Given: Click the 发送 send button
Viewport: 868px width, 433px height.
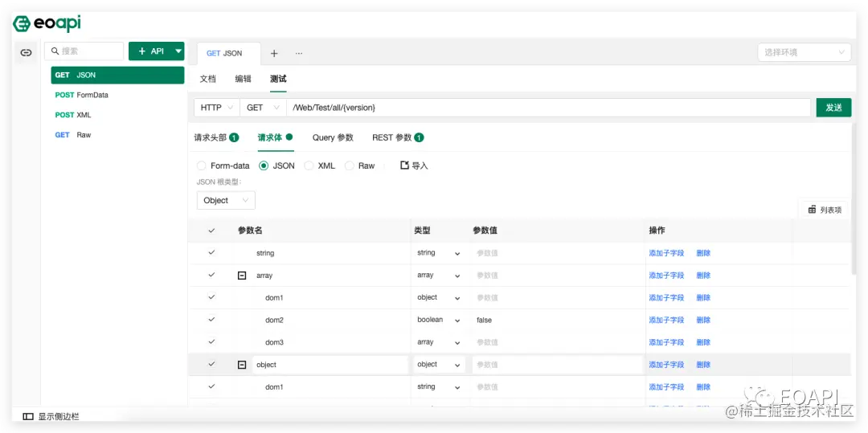Looking at the screenshot, I should tap(833, 108).
